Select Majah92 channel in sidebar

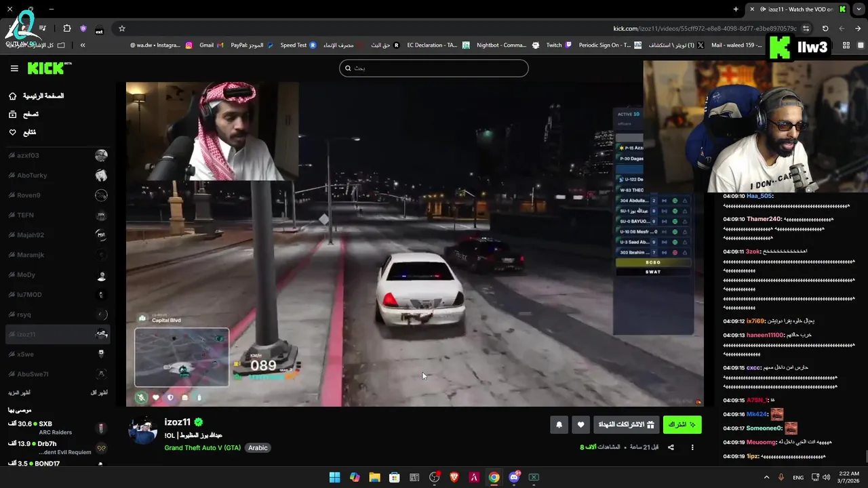pos(58,235)
